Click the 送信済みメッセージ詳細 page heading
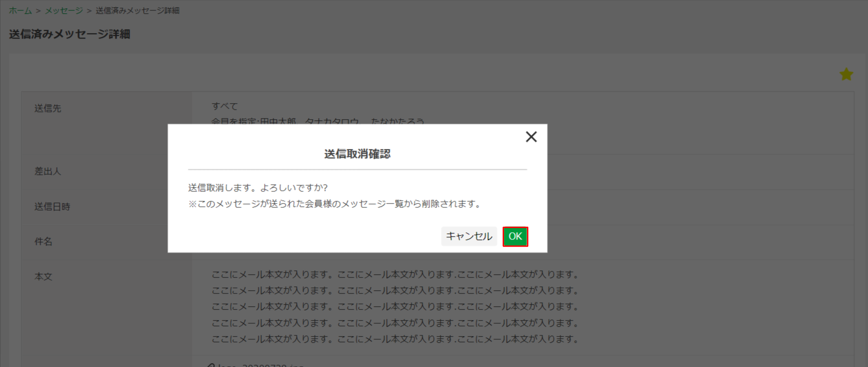This screenshot has height=367, width=868. click(x=70, y=34)
